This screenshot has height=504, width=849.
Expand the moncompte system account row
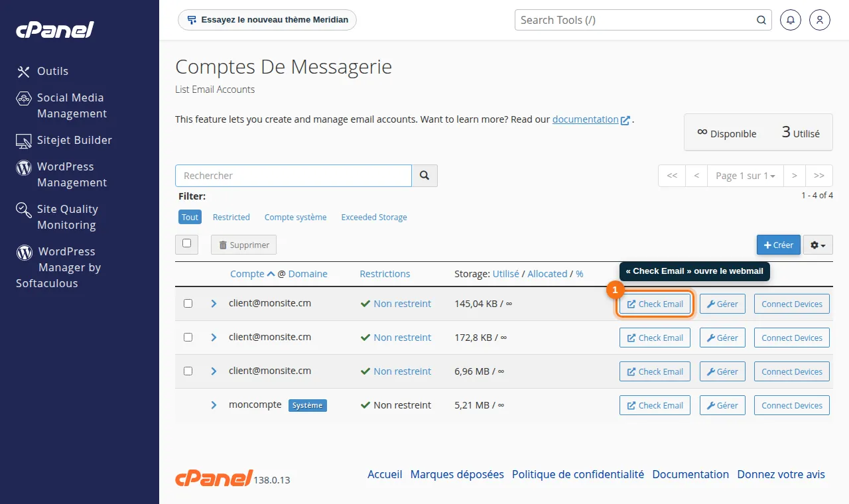214,405
